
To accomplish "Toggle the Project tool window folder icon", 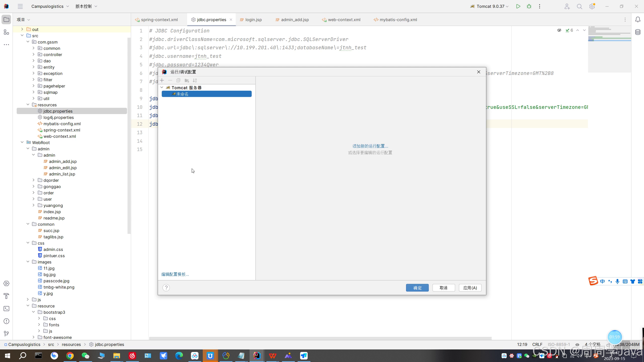I will coord(7,20).
